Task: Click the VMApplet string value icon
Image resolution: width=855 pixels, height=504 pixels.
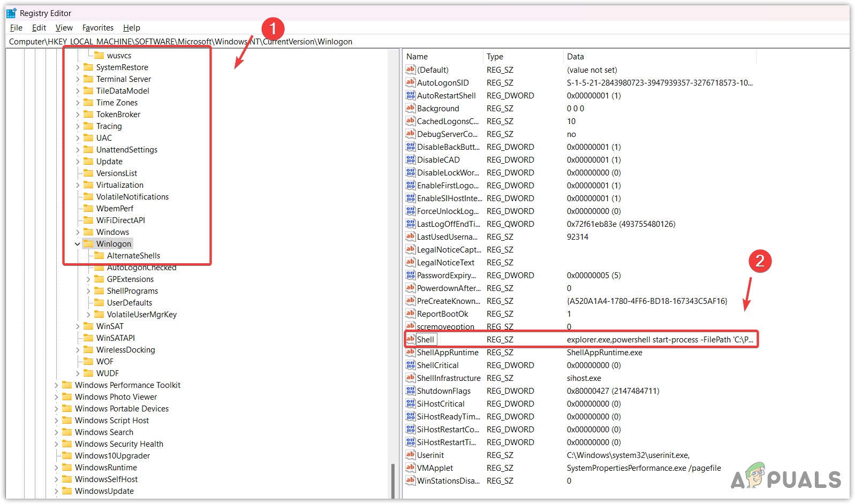Action: coord(411,468)
